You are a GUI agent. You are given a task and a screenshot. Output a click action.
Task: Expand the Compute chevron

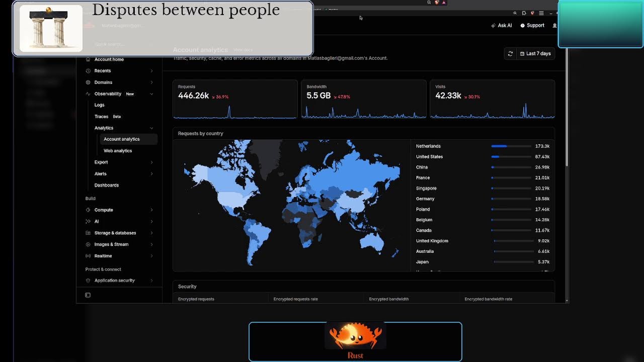(x=151, y=210)
